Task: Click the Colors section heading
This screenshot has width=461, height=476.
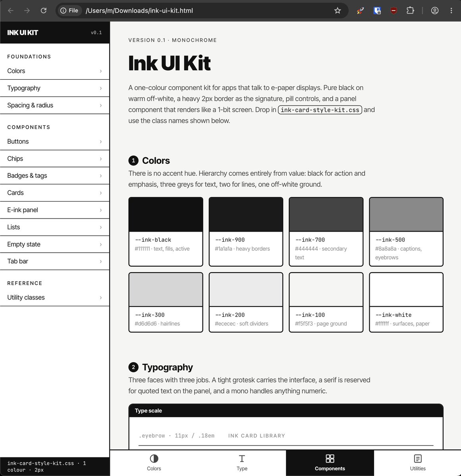Action: 156,161
